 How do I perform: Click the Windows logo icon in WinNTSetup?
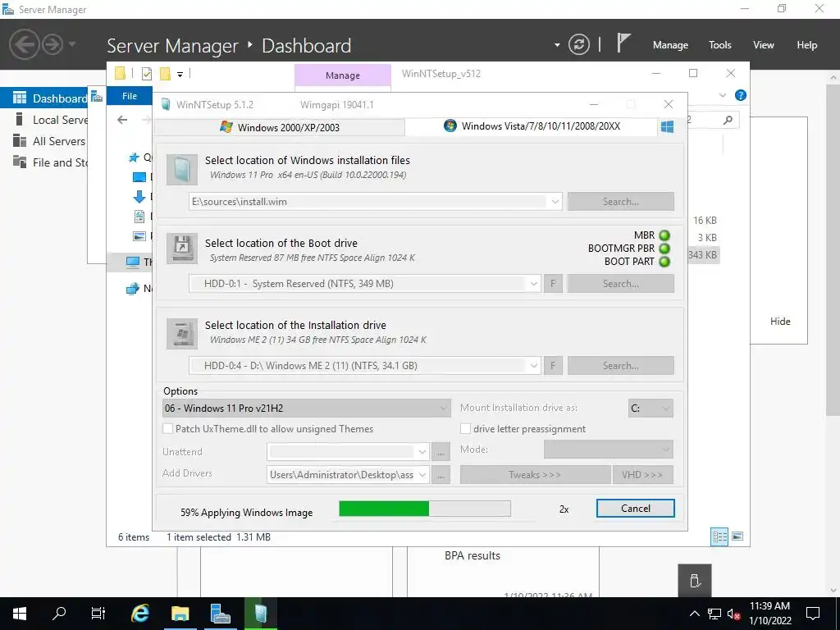click(667, 127)
